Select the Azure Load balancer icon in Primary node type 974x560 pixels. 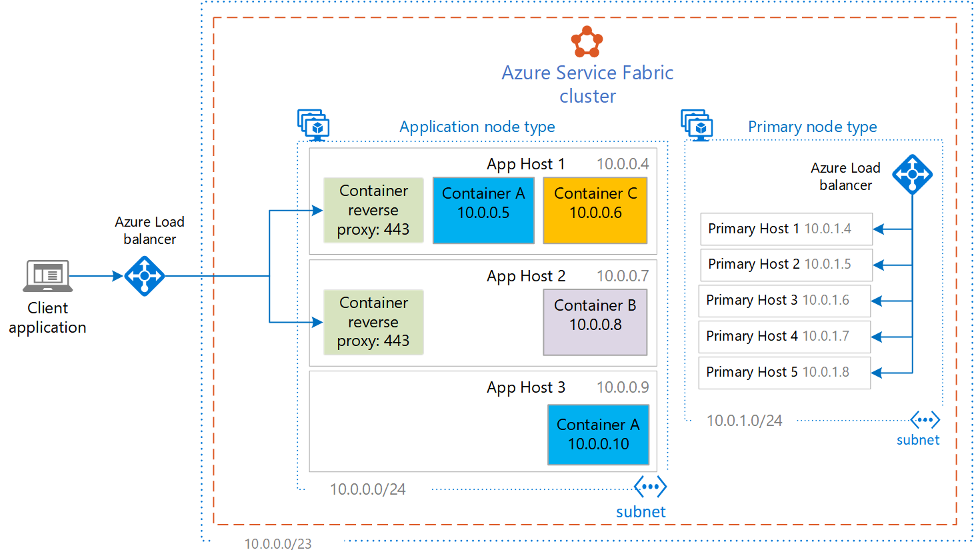click(x=912, y=175)
